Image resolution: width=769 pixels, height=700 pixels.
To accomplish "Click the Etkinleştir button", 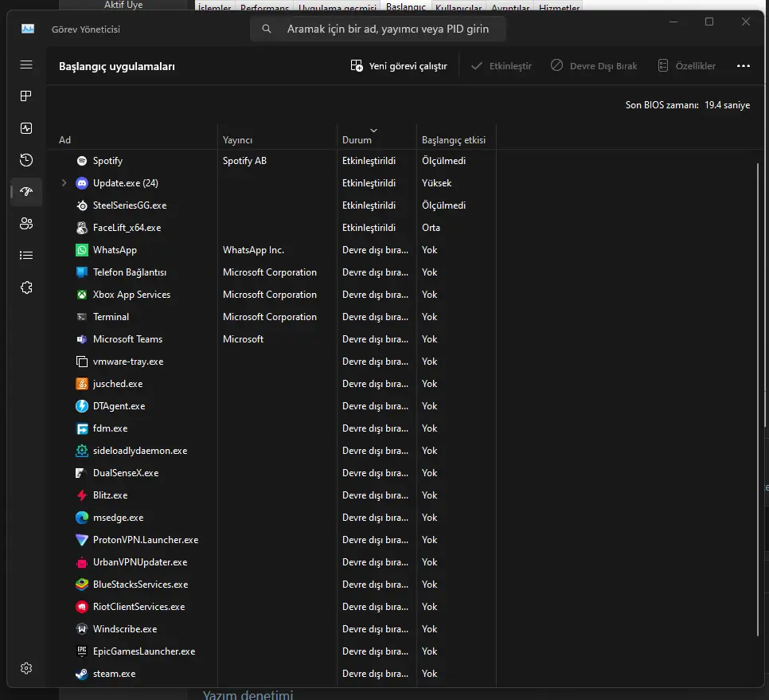I will tap(502, 66).
